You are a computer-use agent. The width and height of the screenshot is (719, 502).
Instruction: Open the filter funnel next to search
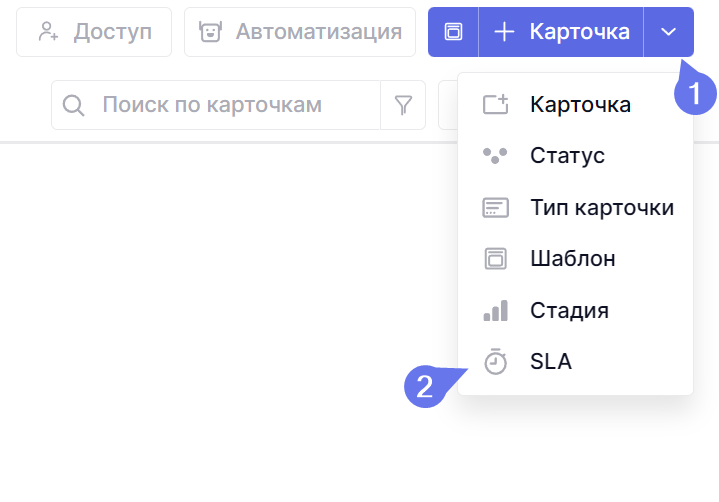[x=403, y=105]
